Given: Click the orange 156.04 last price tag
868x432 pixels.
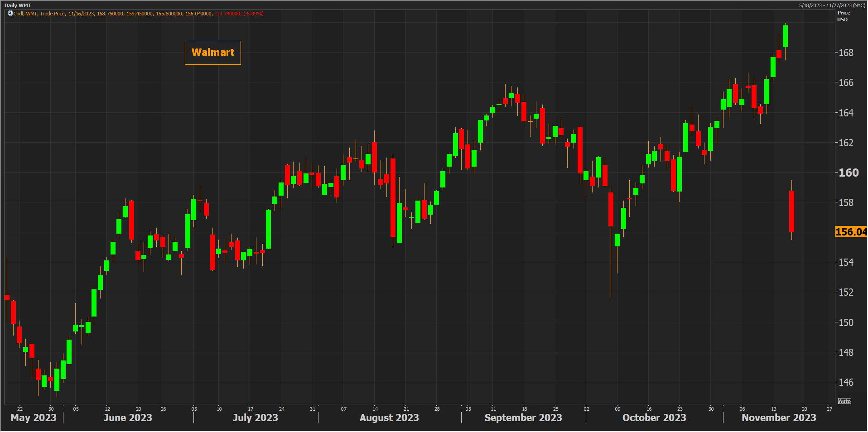Looking at the screenshot, I should pyautogui.click(x=850, y=232).
